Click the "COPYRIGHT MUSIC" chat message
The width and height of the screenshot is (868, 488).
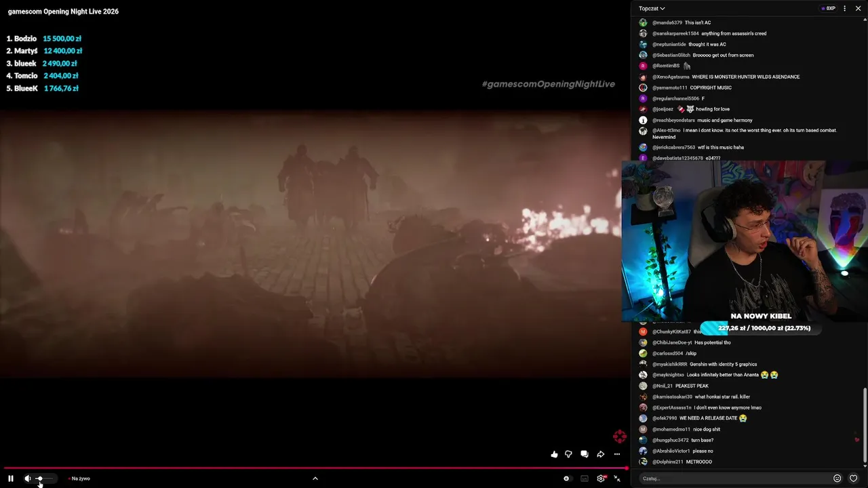[711, 87]
